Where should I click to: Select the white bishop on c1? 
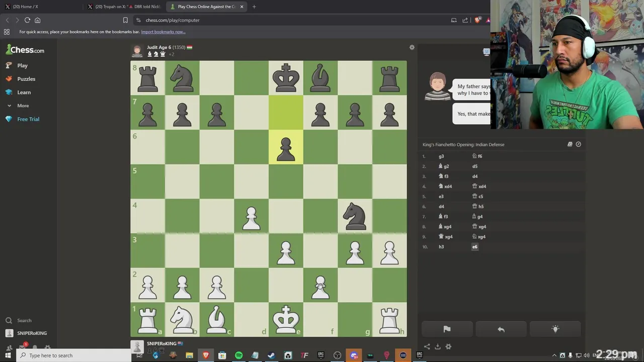[217, 319]
